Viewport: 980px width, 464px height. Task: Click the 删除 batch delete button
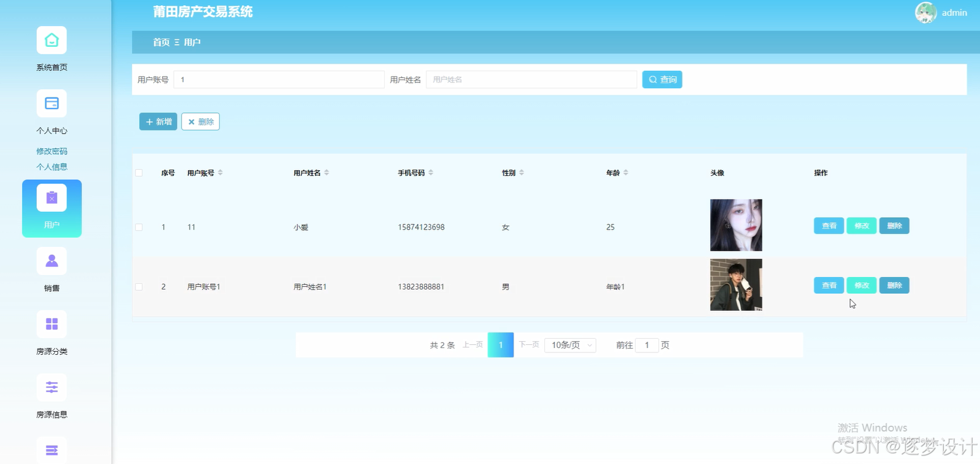tap(201, 122)
